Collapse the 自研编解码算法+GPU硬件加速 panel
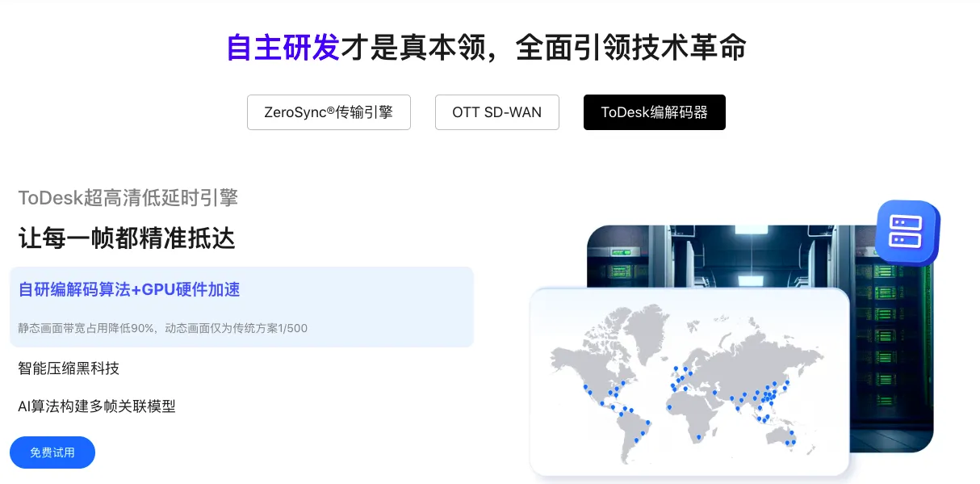The width and height of the screenshot is (980, 484). 129,290
